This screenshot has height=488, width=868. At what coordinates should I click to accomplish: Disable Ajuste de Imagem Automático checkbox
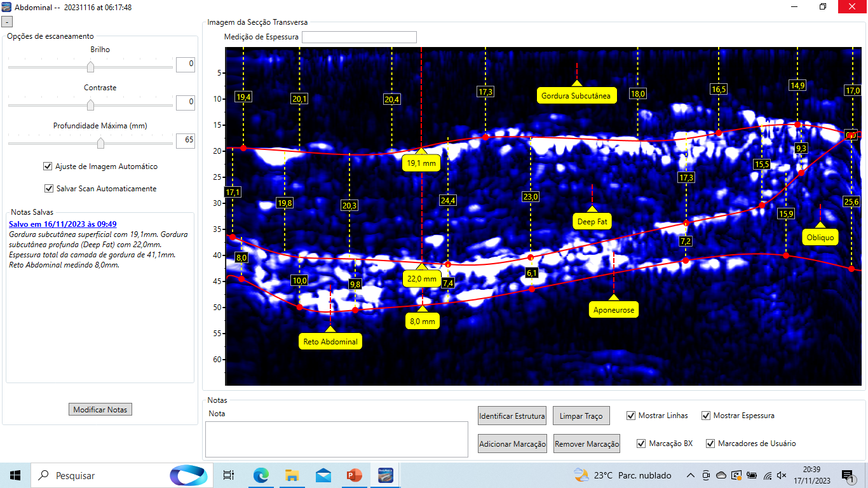click(x=48, y=166)
